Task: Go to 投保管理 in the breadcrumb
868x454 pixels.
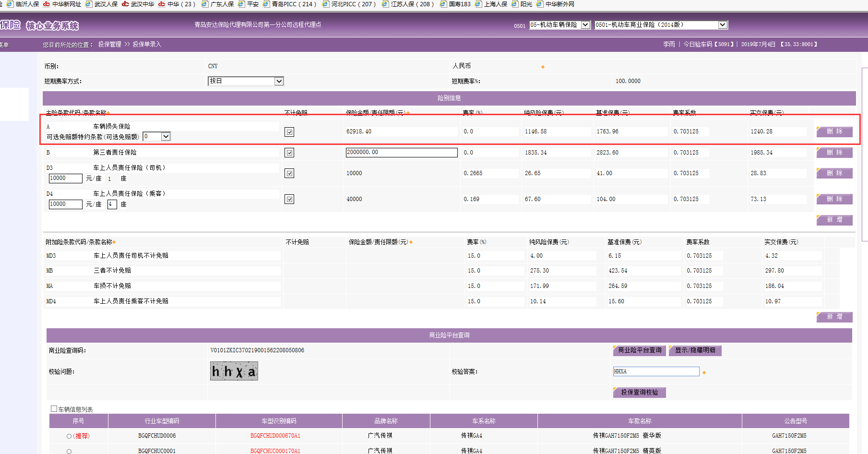Action: pos(109,44)
